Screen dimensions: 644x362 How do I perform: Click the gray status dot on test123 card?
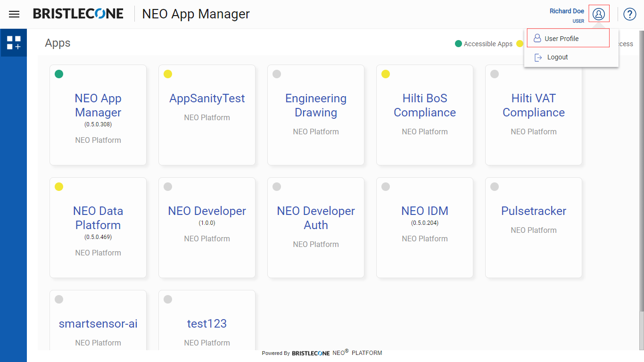pyautogui.click(x=168, y=299)
